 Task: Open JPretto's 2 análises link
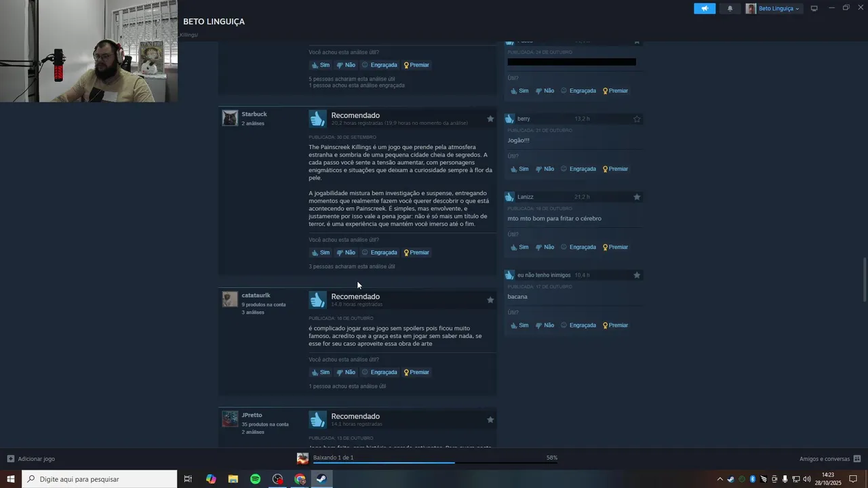click(x=253, y=432)
